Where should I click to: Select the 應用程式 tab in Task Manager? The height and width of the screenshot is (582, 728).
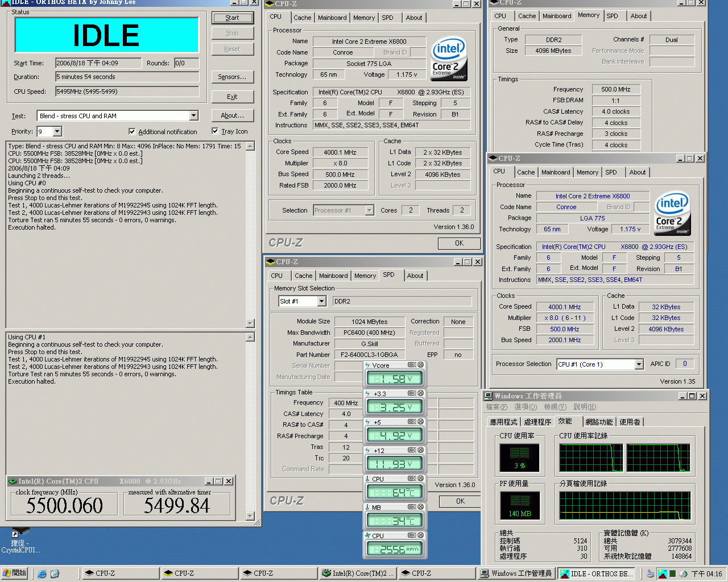503,422
